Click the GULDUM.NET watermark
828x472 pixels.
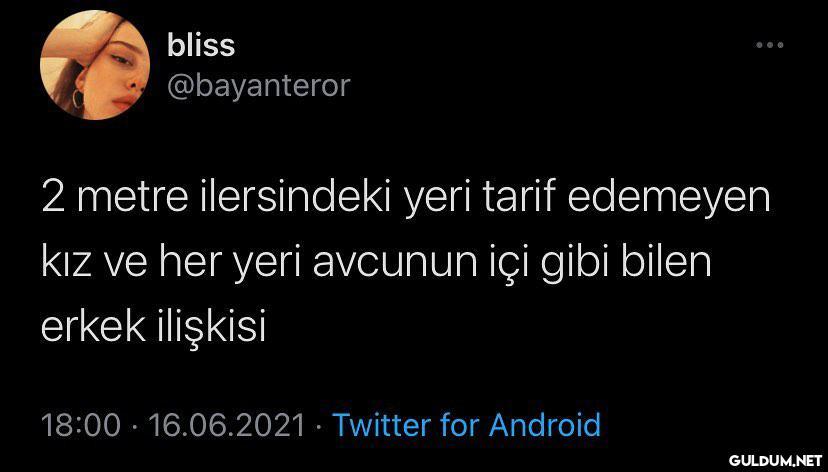tap(776, 458)
